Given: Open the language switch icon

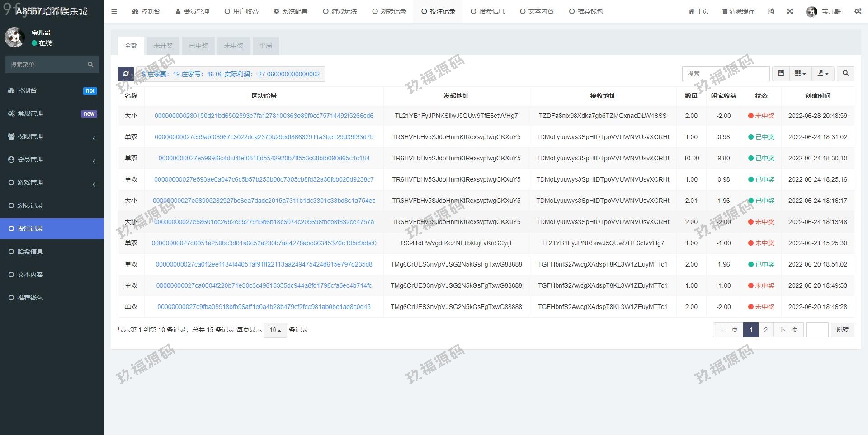Looking at the screenshot, I should tap(771, 11).
